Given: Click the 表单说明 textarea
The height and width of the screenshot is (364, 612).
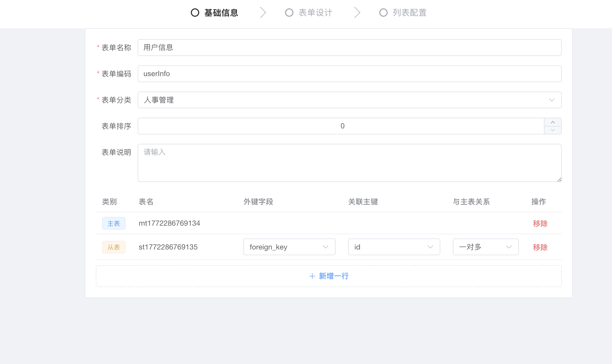Looking at the screenshot, I should 349,163.
